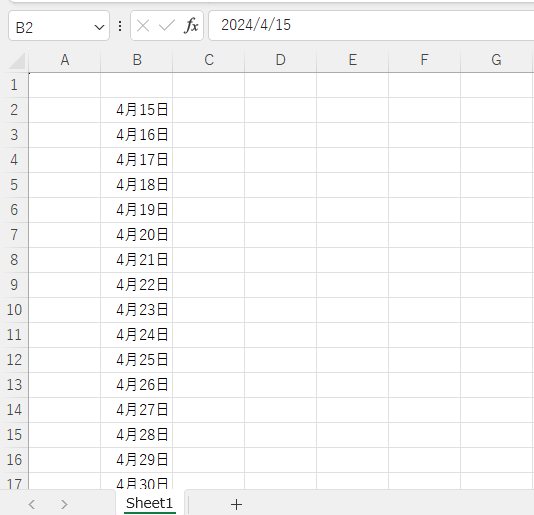
Task: Click the Name Box showing B2
Action: click(x=51, y=26)
